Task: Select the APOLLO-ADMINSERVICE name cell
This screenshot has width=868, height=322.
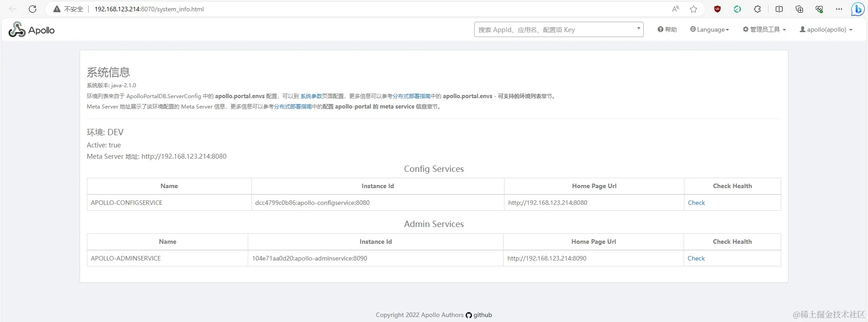Action: [x=167, y=258]
